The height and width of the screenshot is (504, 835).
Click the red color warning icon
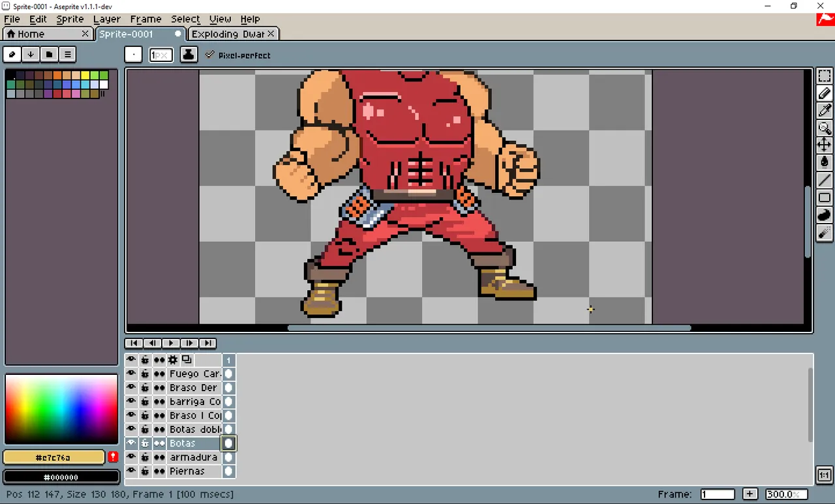(x=113, y=457)
